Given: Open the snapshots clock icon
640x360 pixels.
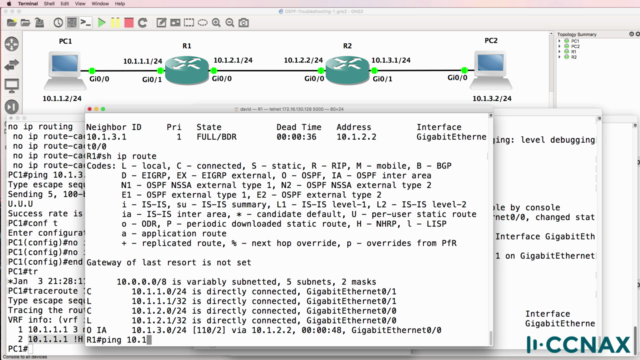Looking at the screenshot, I should coord(58,23).
